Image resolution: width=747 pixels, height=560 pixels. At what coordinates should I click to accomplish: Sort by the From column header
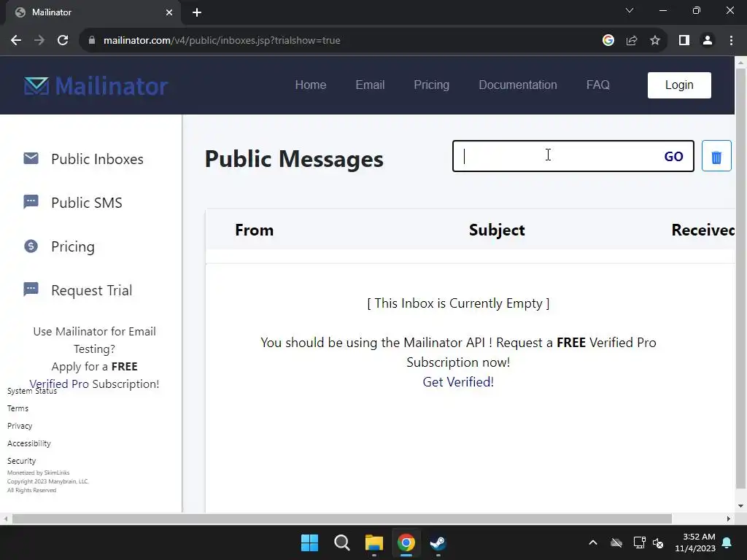[x=254, y=230]
